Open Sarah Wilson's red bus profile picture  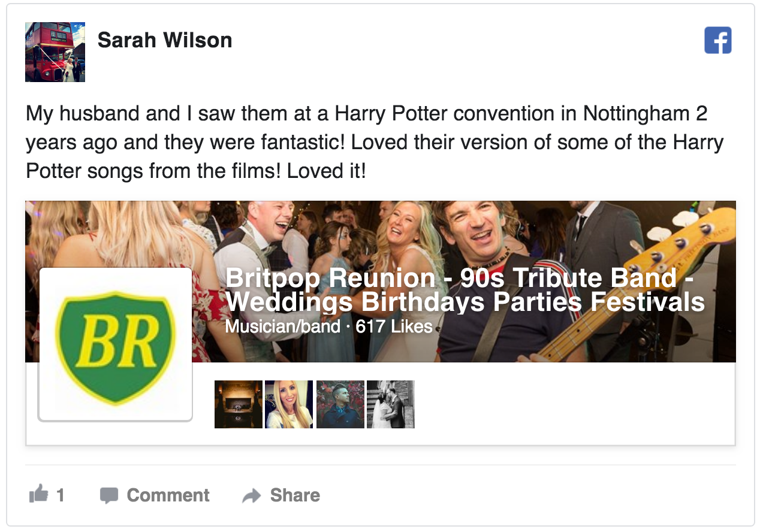[55, 52]
